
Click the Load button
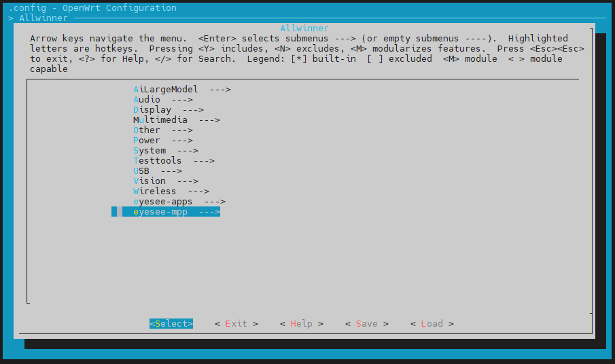pyautogui.click(x=432, y=324)
